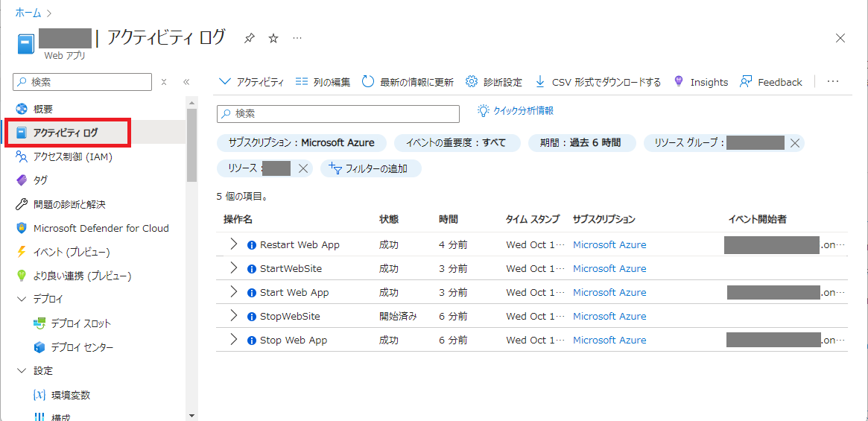The height and width of the screenshot is (421, 868).
Task: Remove the リソース filter
Action: click(302, 168)
